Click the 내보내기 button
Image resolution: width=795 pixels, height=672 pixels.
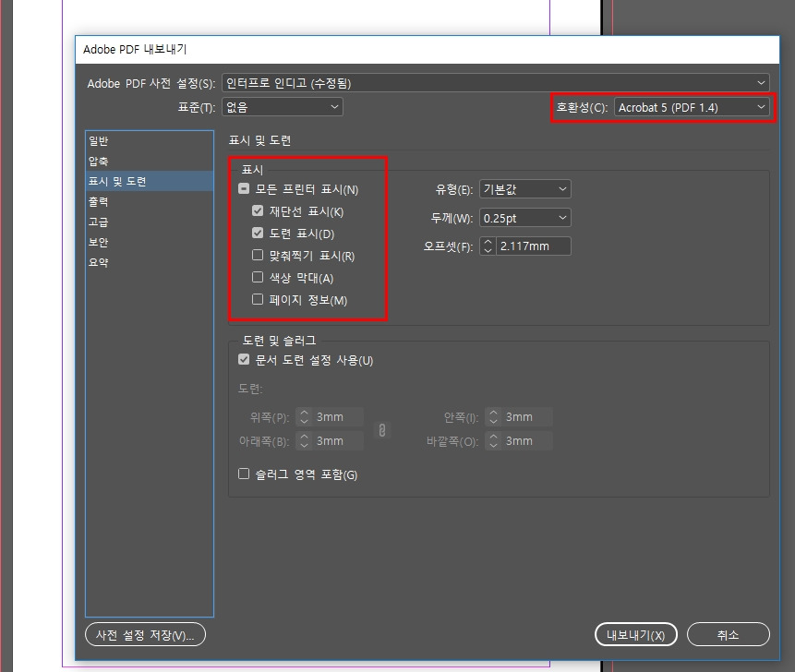(x=635, y=634)
